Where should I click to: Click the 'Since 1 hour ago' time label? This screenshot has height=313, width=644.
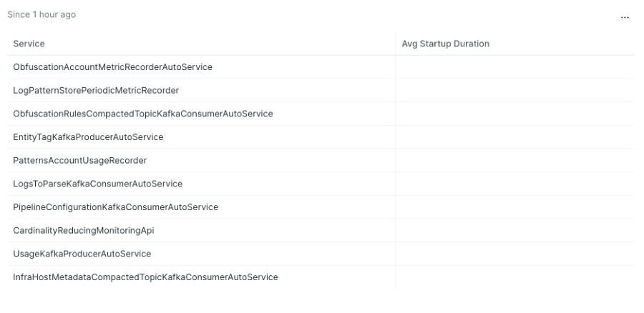(42, 14)
